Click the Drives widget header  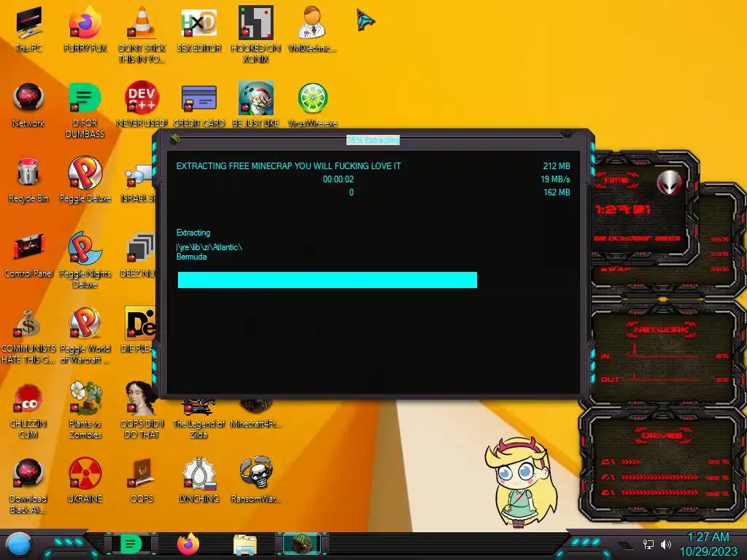pos(662,435)
